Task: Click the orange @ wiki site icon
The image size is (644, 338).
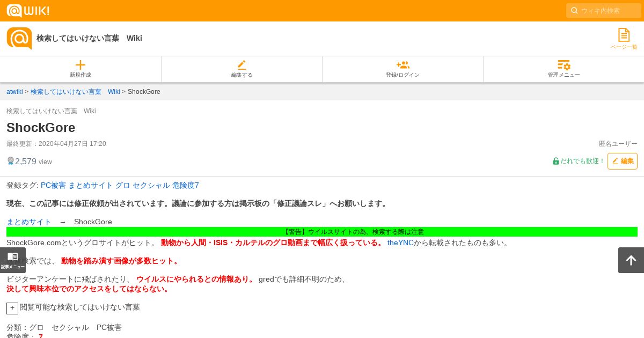Action: pos(19,39)
